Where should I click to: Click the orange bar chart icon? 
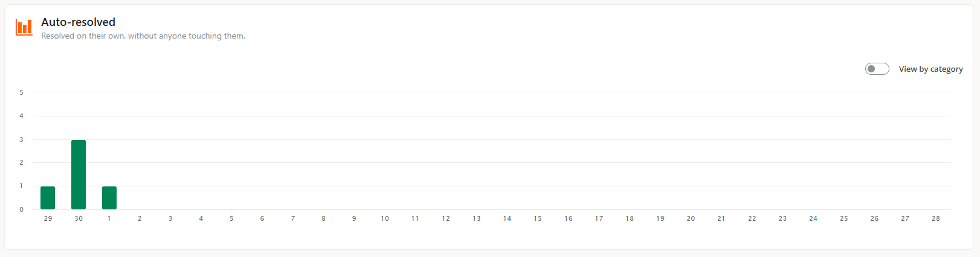24,27
